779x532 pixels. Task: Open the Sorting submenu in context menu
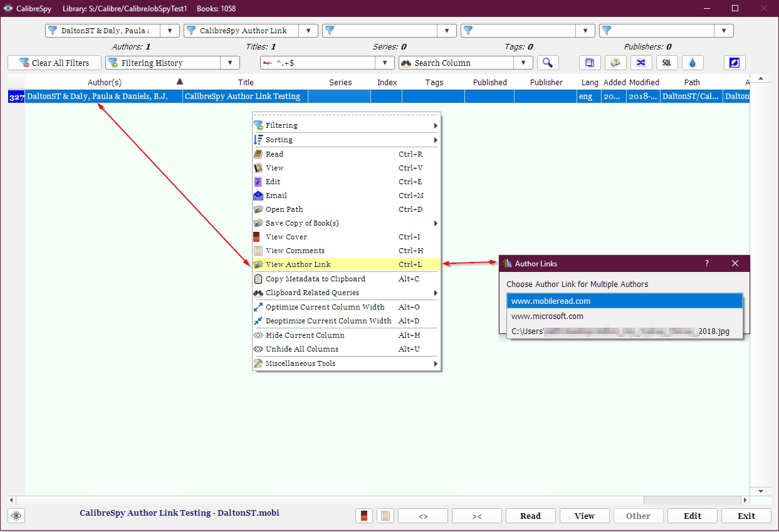click(346, 140)
